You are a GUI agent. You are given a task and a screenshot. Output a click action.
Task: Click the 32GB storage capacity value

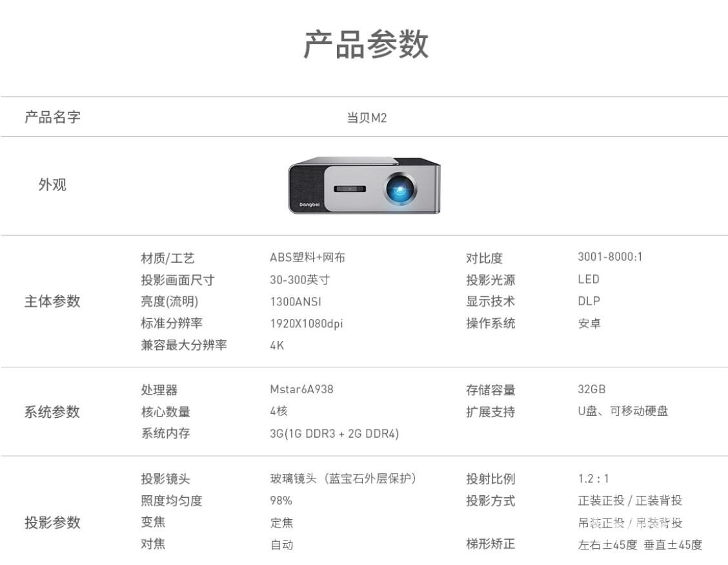(x=591, y=389)
